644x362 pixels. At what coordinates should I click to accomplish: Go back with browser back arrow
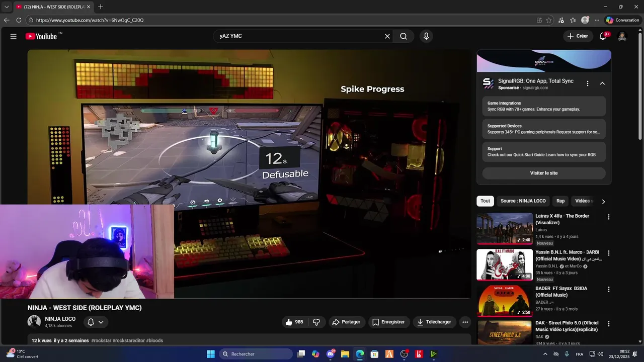[x=7, y=20]
